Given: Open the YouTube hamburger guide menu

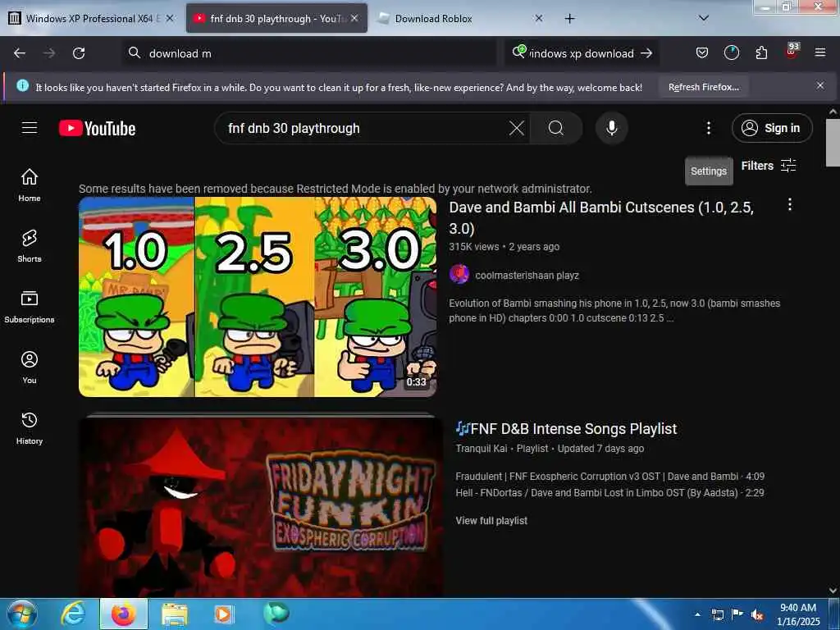Looking at the screenshot, I should [x=30, y=128].
